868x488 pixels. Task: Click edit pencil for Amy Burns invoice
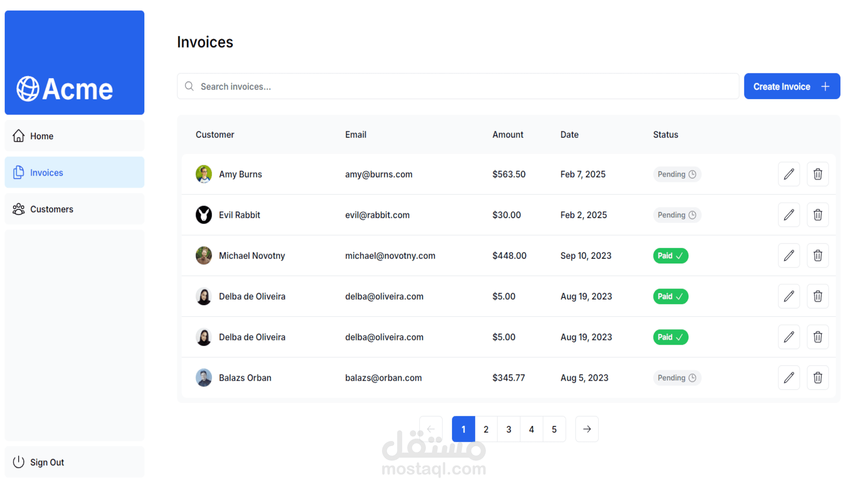pos(788,174)
